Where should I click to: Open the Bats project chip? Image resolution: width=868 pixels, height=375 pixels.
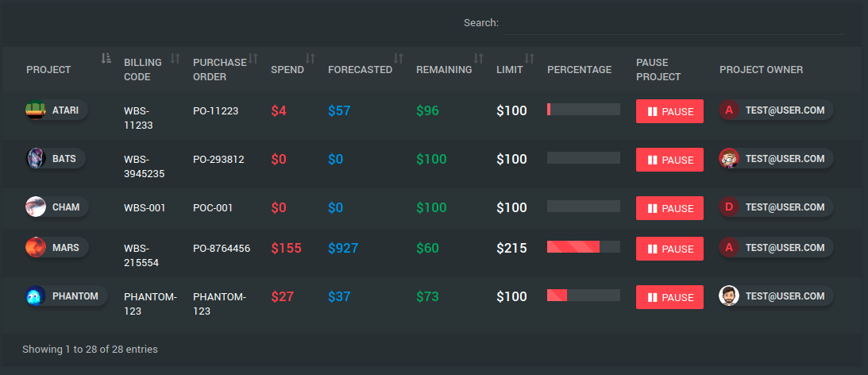(x=56, y=158)
